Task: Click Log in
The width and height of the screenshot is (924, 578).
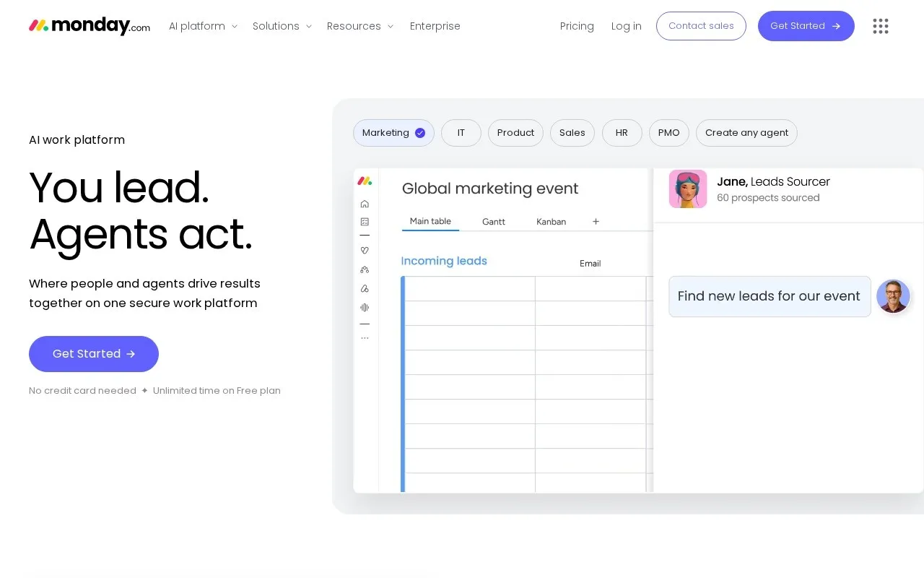Action: tap(627, 26)
